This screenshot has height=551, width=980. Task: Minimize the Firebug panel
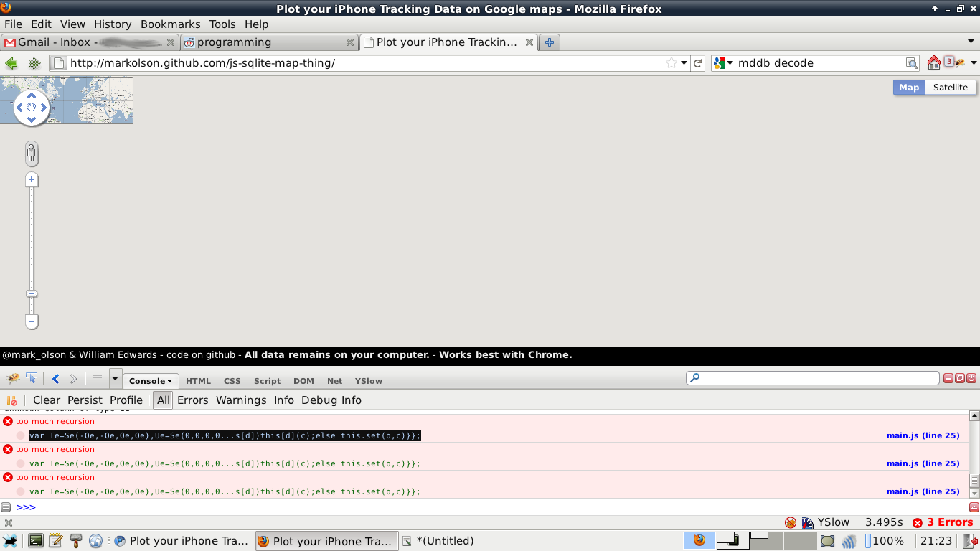click(948, 378)
